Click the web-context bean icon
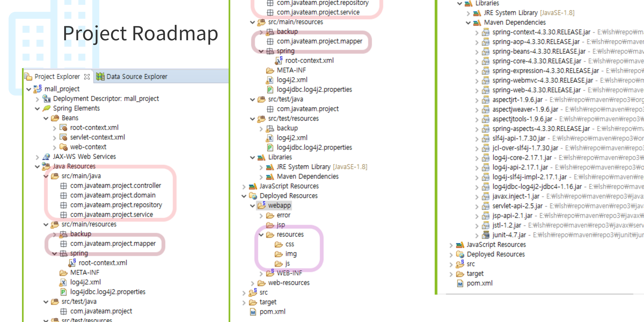This screenshot has height=322, width=644. [x=64, y=147]
